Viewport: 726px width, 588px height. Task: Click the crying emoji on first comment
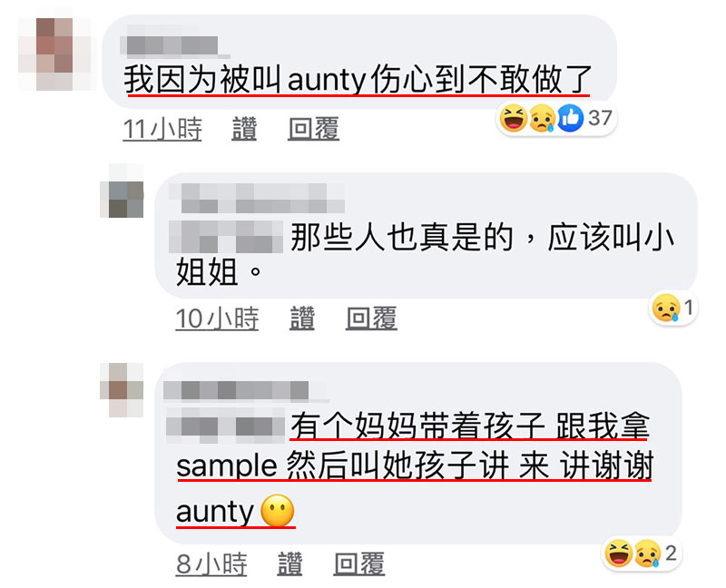(542, 119)
